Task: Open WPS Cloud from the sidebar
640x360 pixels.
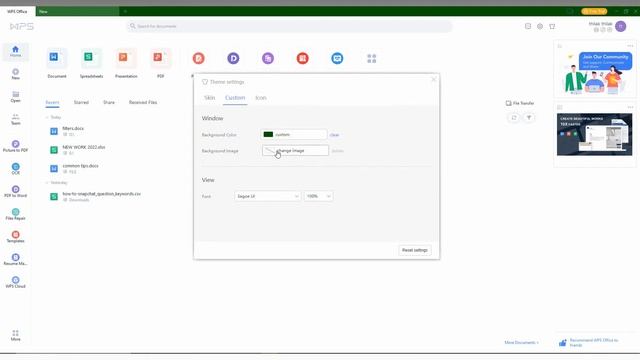Action: pos(16,282)
